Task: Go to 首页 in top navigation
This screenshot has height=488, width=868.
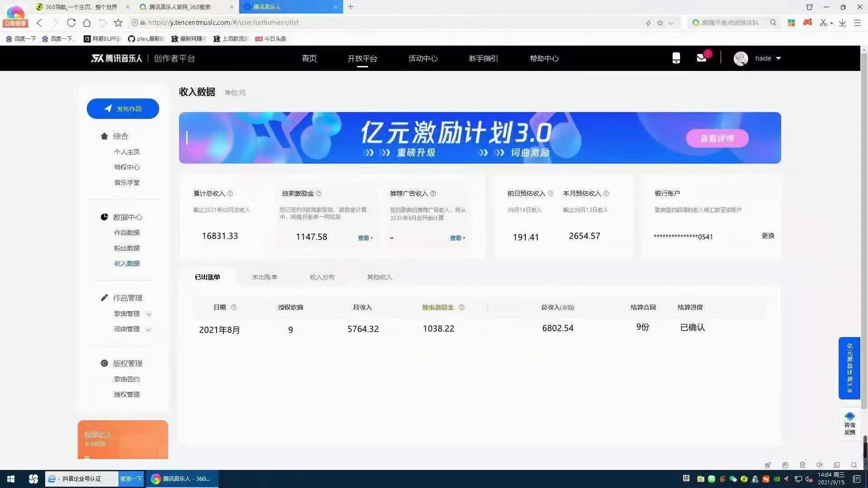Action: point(309,58)
